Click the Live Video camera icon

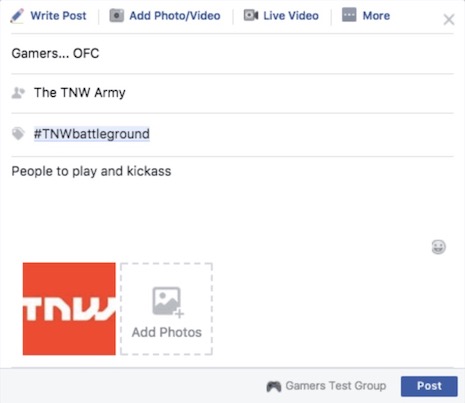[x=251, y=15]
